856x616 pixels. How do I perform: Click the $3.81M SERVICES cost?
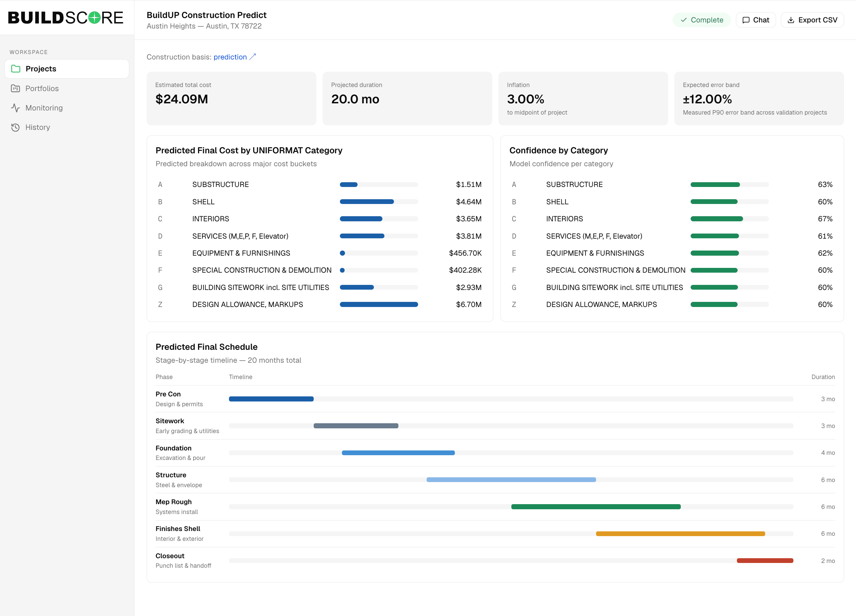(x=469, y=236)
